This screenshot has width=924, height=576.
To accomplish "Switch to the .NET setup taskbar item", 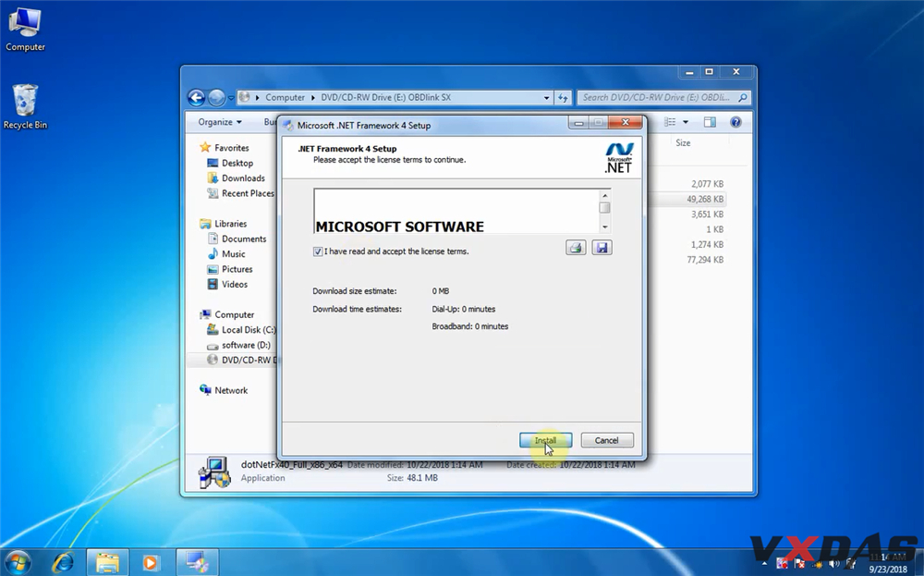I will [198, 562].
